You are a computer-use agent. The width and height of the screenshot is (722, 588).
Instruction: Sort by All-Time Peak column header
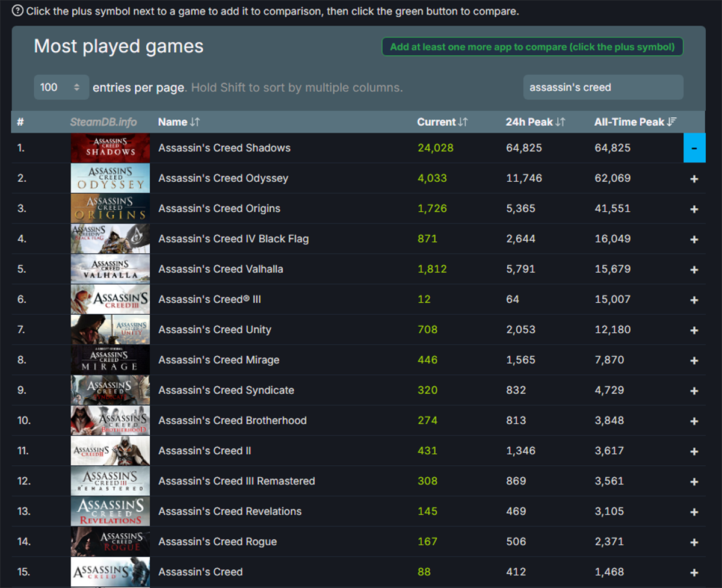[635, 122]
